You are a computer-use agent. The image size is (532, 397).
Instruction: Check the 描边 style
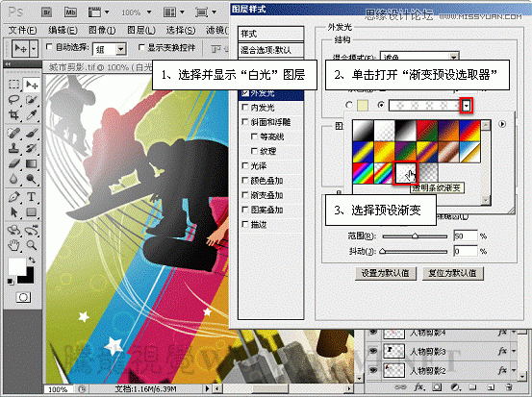coord(245,224)
